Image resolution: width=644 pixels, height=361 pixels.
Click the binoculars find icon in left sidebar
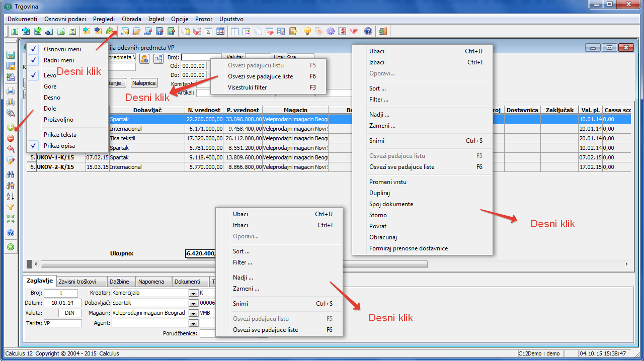pos(11,174)
